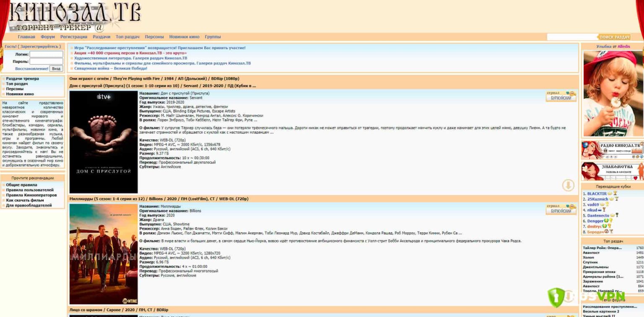Open top torrent Прекрасная эпоха
Viewport: 644px width, 317px height.
(598, 272)
